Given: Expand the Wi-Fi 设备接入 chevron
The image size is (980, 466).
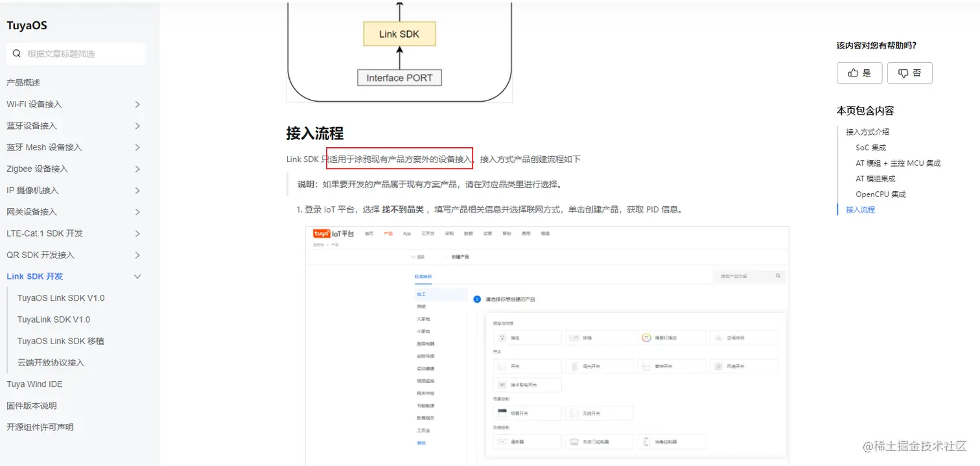Looking at the screenshot, I should (137, 104).
